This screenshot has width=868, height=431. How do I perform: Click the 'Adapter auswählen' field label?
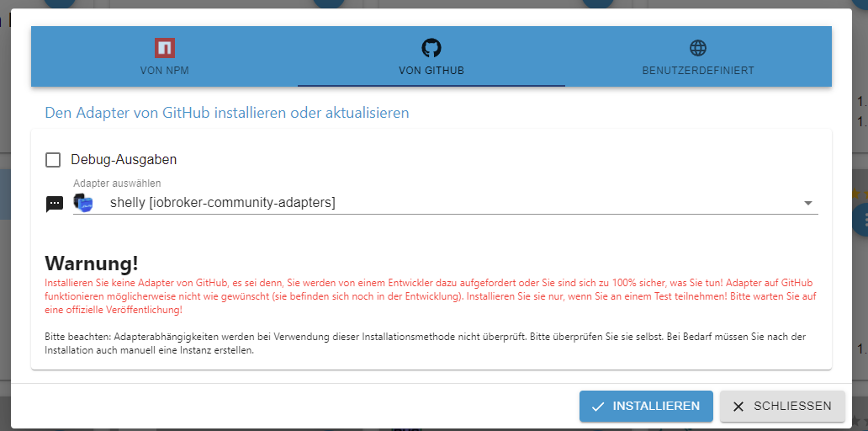click(117, 183)
